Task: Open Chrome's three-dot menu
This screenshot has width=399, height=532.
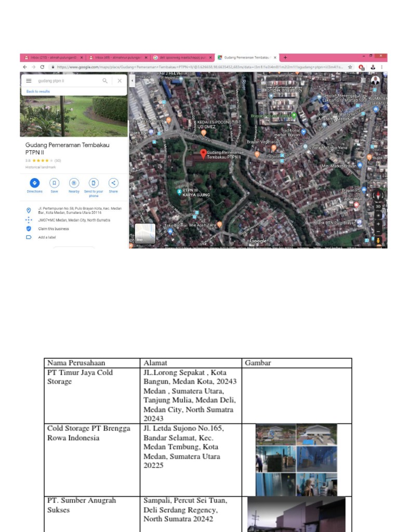Action: (382, 67)
